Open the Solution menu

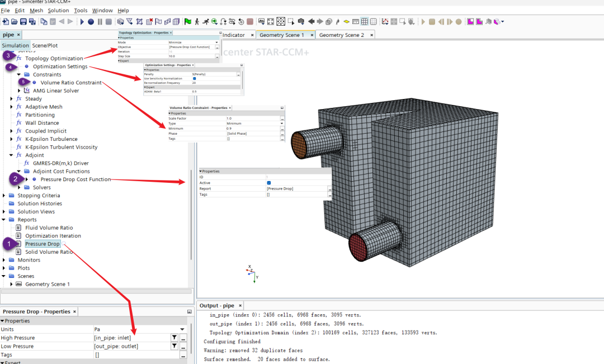tap(58, 11)
